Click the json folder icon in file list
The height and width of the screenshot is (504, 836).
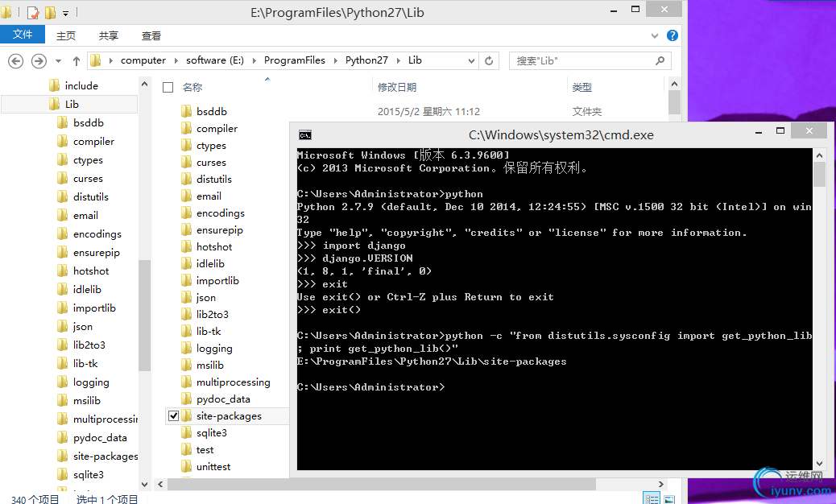[186, 297]
